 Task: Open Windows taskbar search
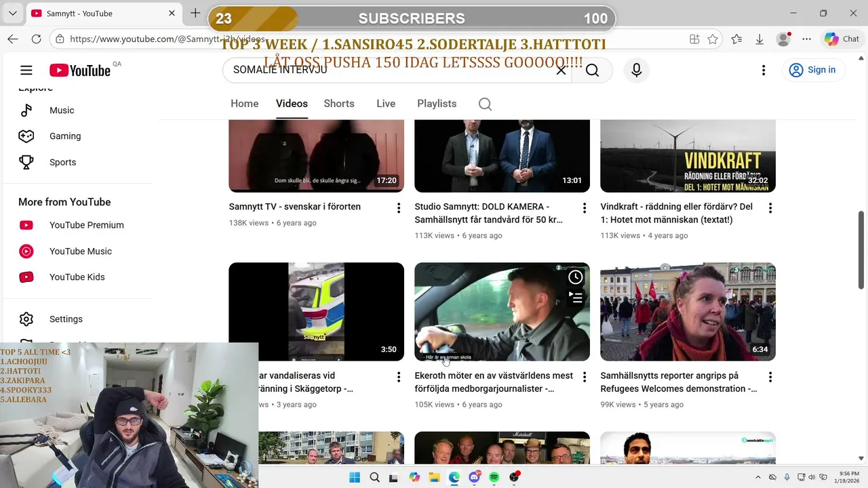pyautogui.click(x=374, y=477)
